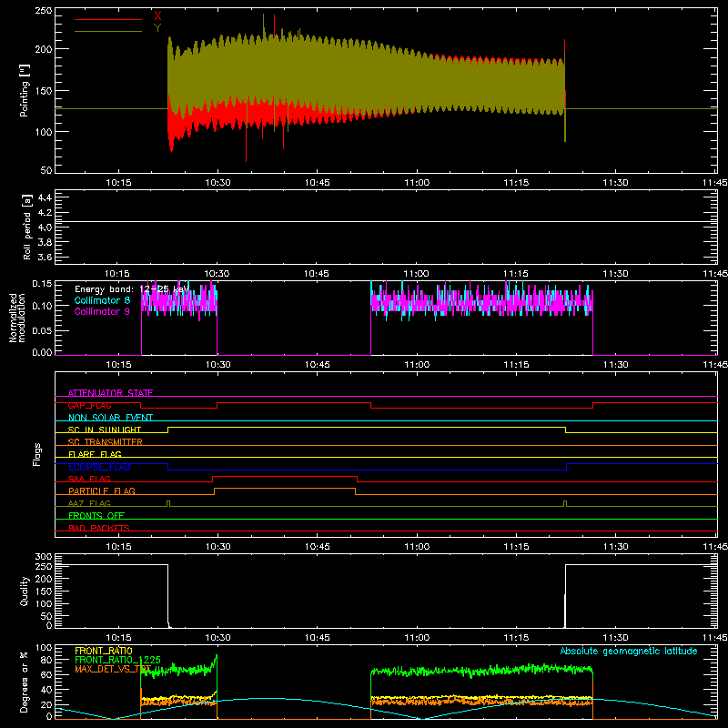
Task: Click the 'Quality' y-axis title
Action: click(x=25, y=591)
